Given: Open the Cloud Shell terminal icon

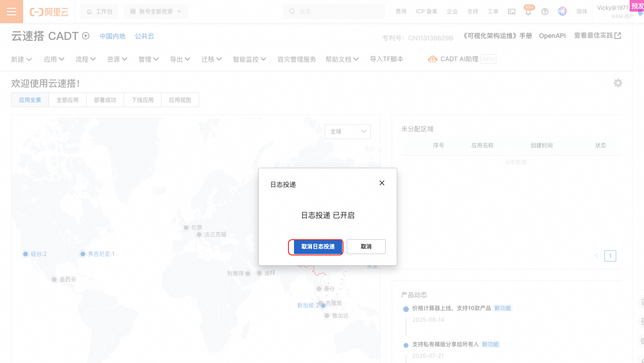Looking at the screenshot, I should (512, 12).
